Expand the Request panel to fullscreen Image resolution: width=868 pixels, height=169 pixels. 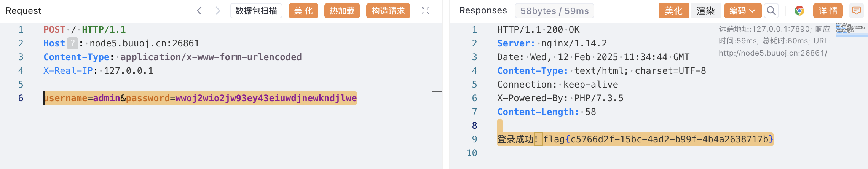coord(426,11)
